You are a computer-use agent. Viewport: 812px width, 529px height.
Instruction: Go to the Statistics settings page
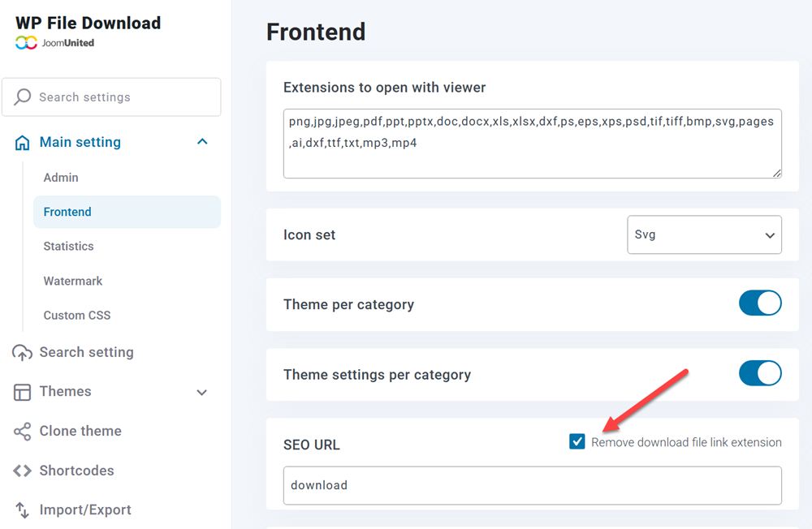tap(68, 246)
